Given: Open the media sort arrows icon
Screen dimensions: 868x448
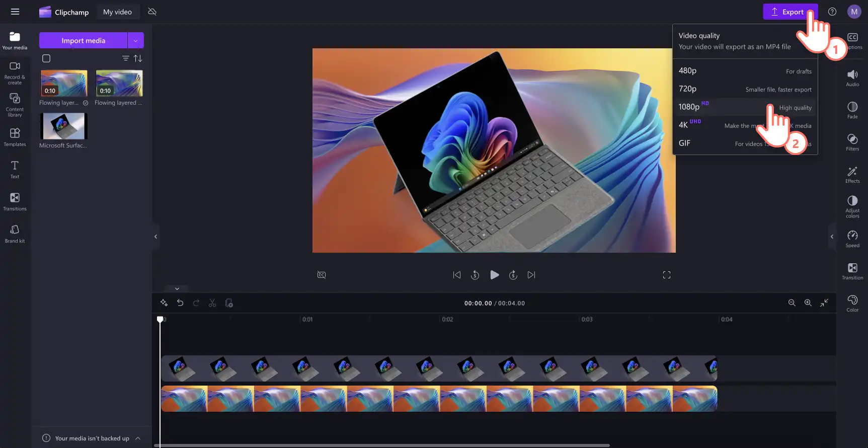Looking at the screenshot, I should point(138,58).
